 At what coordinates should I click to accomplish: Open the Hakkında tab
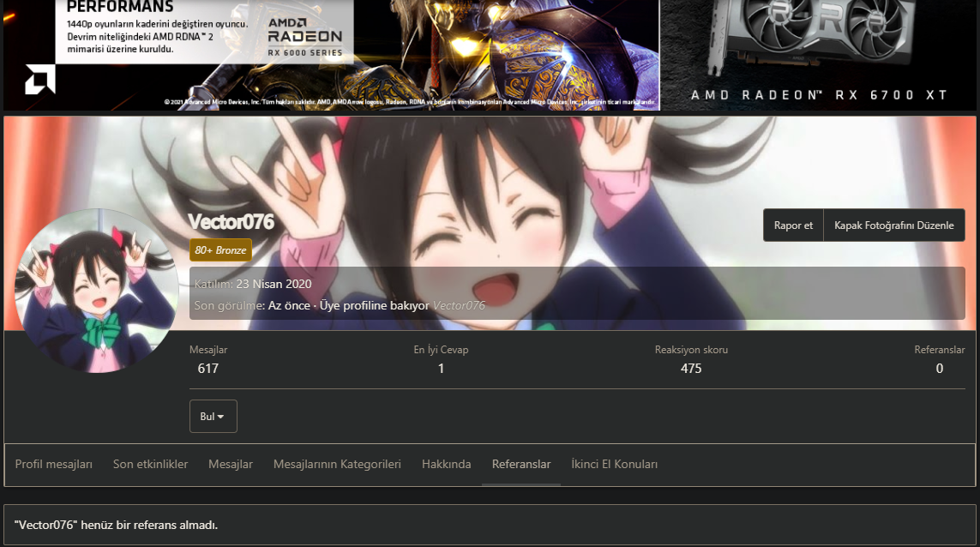446,465
